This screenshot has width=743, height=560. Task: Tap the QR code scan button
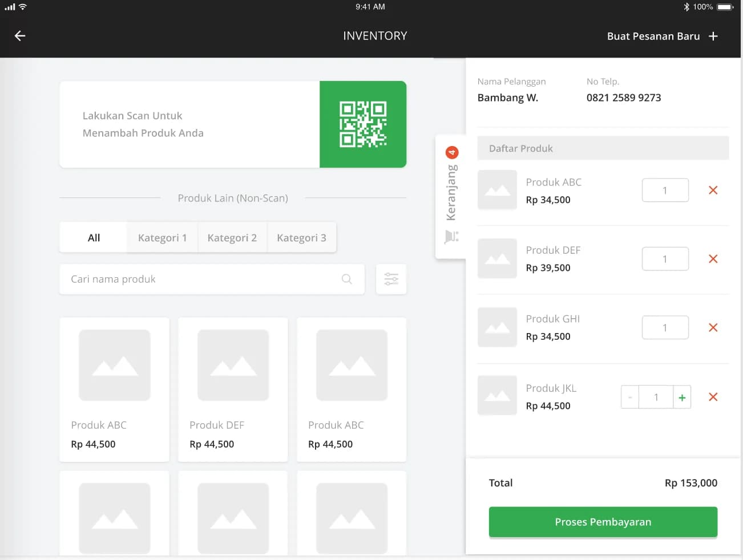pos(363,124)
